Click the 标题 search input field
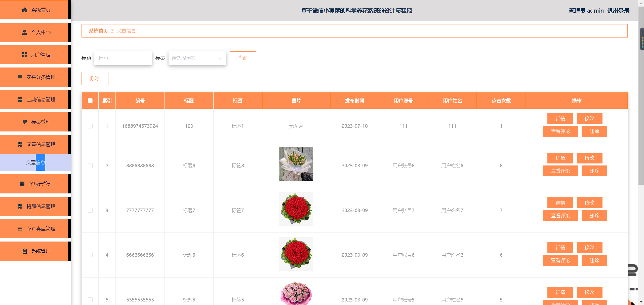The image size is (644, 305). [123, 58]
